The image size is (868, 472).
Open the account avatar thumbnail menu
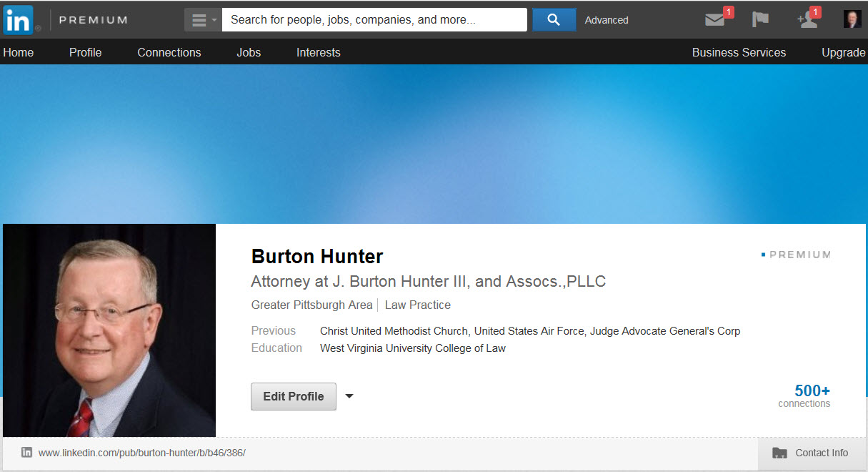coord(852,19)
